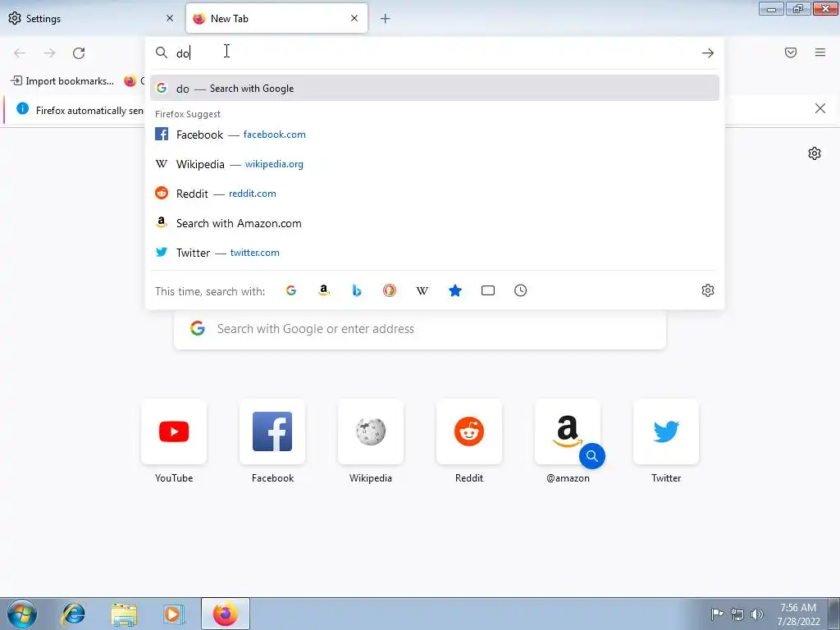
Task: Click the twitter.com link text
Action: pos(254,253)
